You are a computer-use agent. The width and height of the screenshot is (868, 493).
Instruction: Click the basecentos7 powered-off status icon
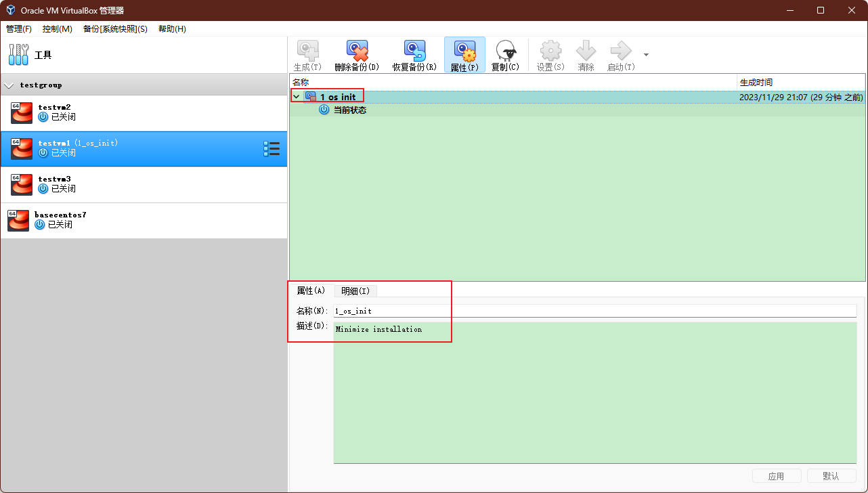[40, 224]
